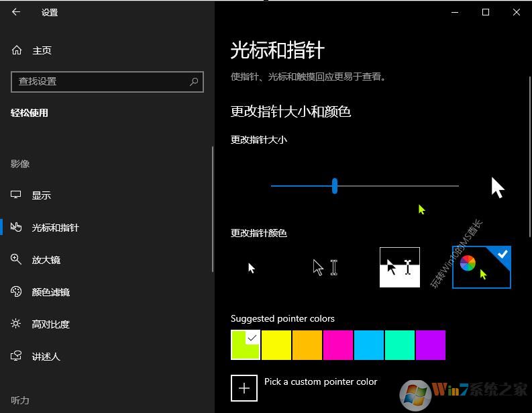Click the palette icon beside 颜色滤镜
Screen dimensions: 532x413
(x=16, y=291)
